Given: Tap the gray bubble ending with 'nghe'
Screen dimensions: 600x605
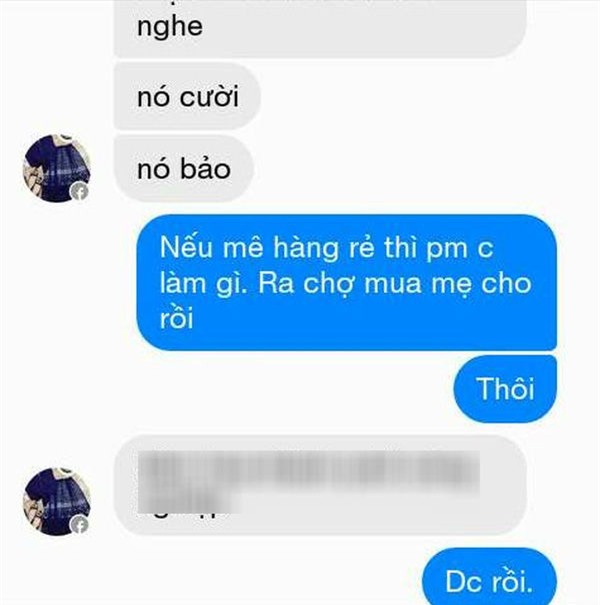Looking at the screenshot, I should coord(321,28).
